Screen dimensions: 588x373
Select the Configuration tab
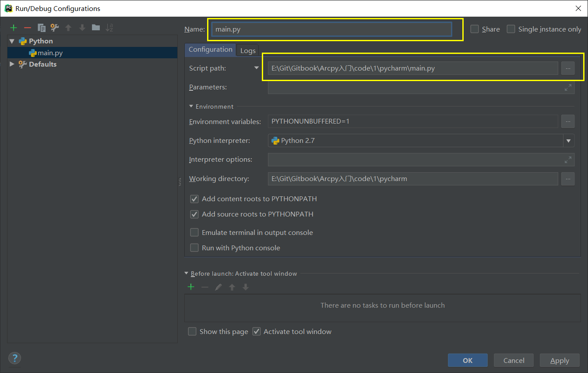[x=210, y=50]
